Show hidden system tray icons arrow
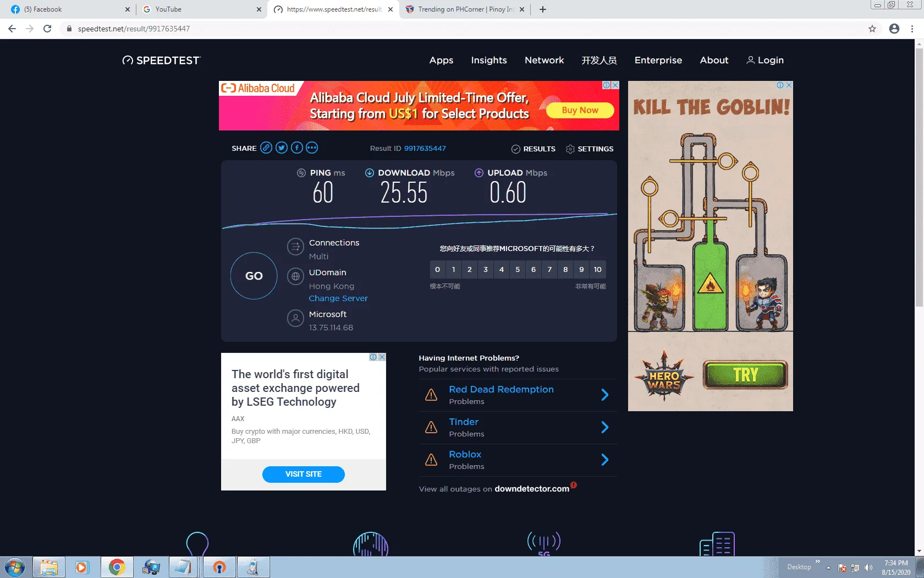 coord(828,568)
